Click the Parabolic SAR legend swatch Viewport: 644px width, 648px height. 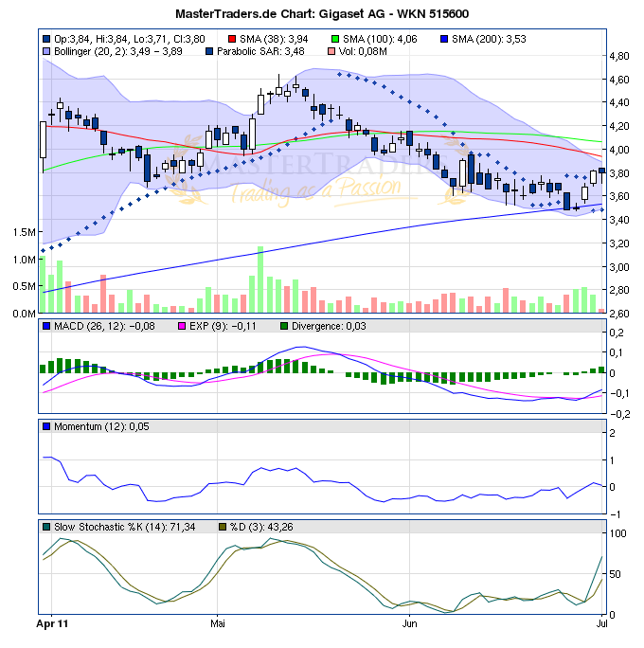click(x=209, y=51)
